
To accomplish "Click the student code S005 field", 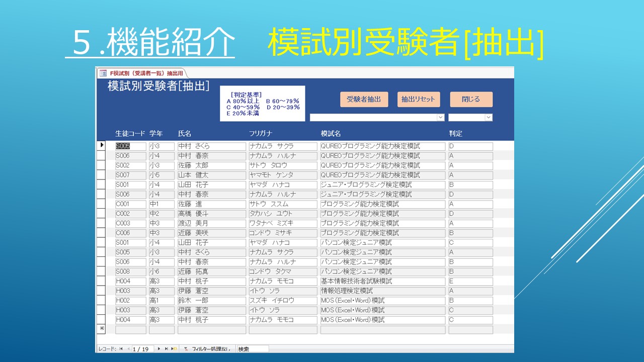I will pos(130,146).
